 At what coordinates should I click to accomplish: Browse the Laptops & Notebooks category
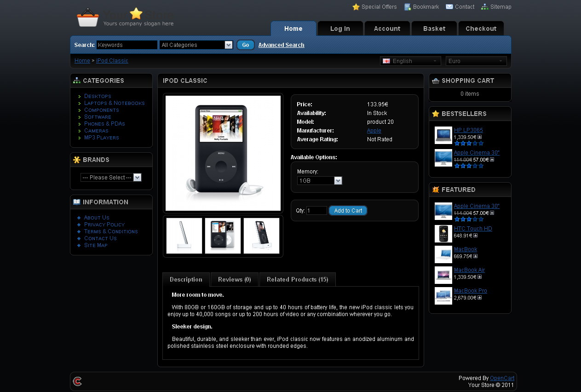pyautogui.click(x=115, y=103)
